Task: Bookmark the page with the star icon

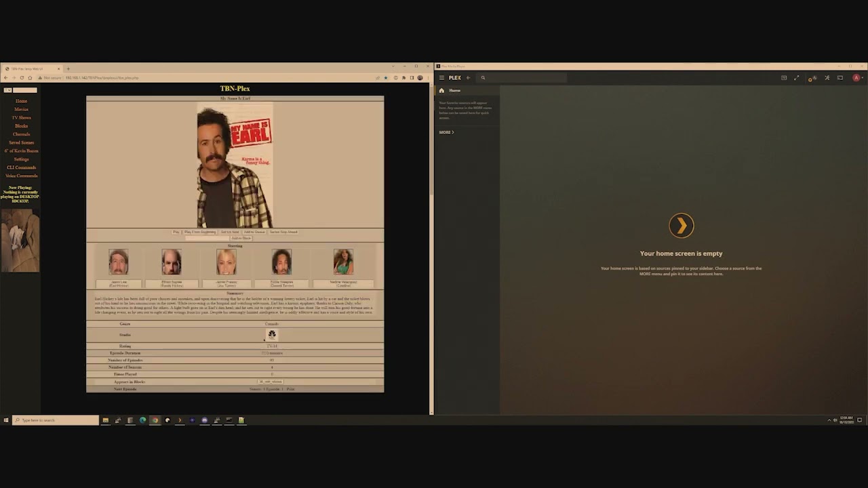Action: click(x=386, y=78)
